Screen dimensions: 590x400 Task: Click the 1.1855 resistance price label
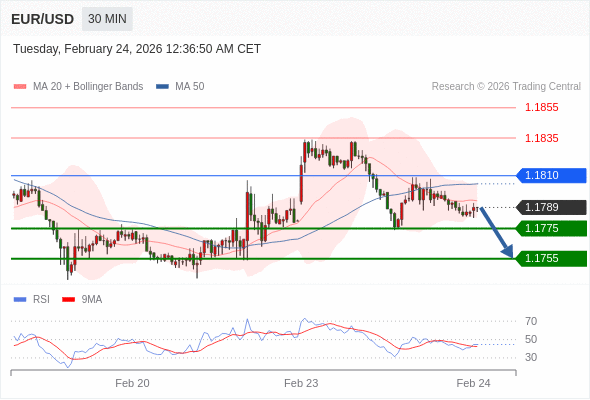tap(542, 108)
